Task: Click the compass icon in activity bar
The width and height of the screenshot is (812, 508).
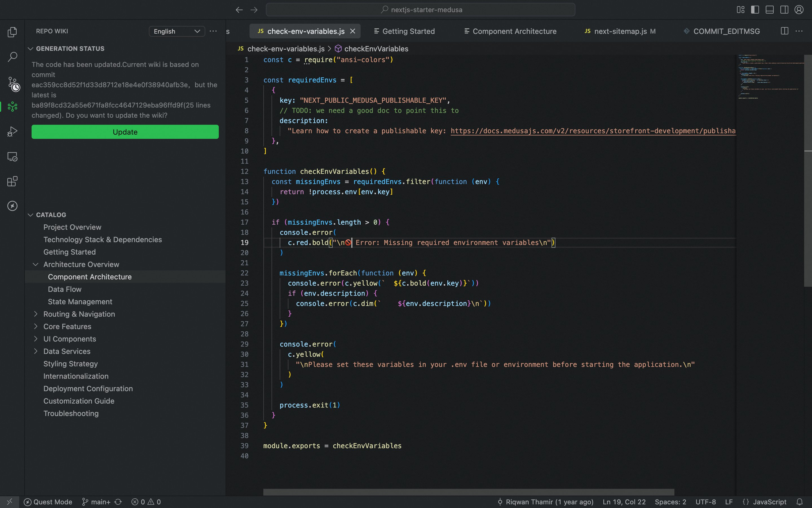Action: pos(12,206)
